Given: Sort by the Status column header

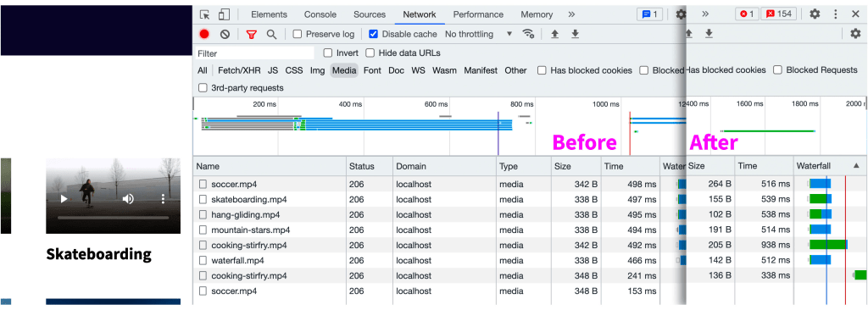Looking at the screenshot, I should click(370, 166).
